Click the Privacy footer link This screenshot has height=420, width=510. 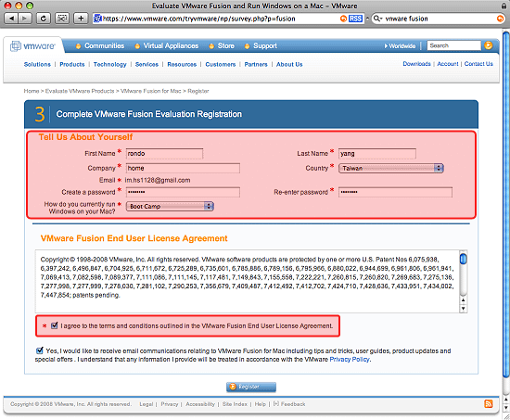coord(169,404)
